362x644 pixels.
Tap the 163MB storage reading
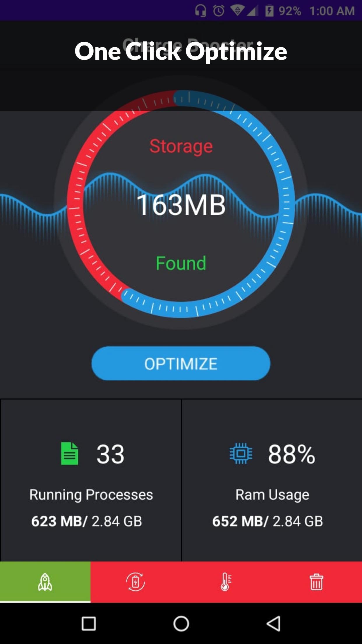click(181, 205)
